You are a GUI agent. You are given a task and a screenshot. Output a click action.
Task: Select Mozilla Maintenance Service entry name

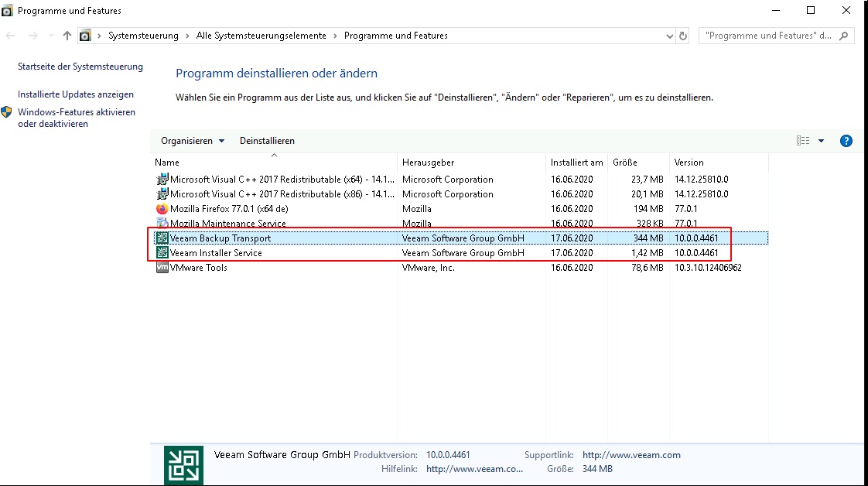228,223
